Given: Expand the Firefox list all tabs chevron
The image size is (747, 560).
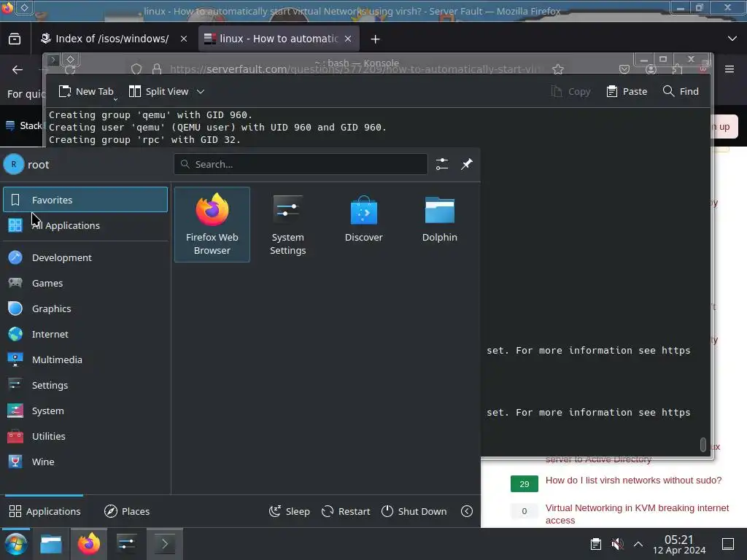Looking at the screenshot, I should point(732,39).
